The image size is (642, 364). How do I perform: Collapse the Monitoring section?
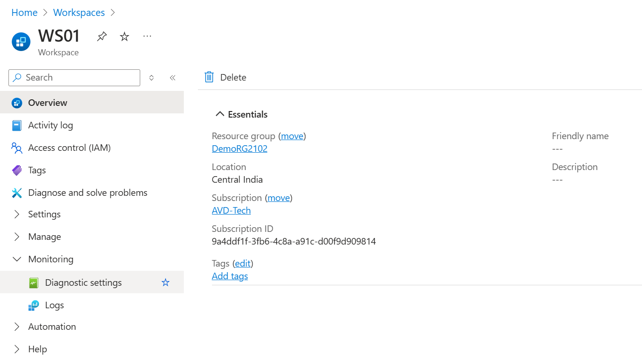click(x=17, y=259)
